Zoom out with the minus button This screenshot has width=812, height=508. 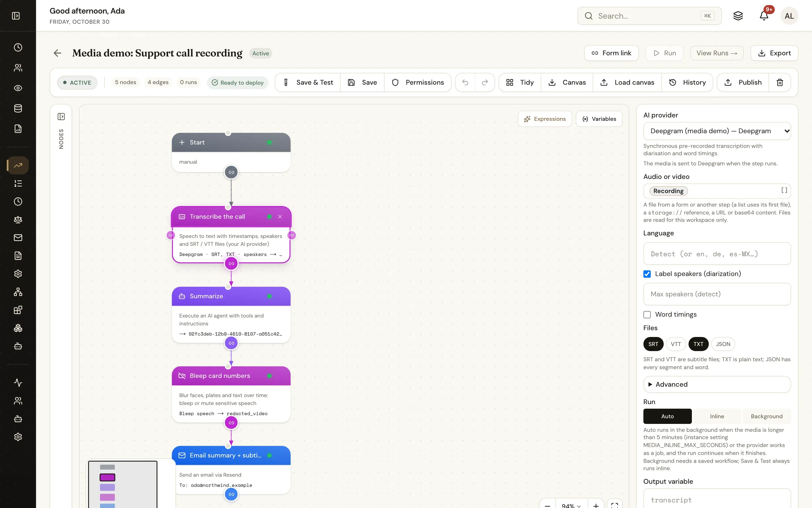tap(548, 505)
